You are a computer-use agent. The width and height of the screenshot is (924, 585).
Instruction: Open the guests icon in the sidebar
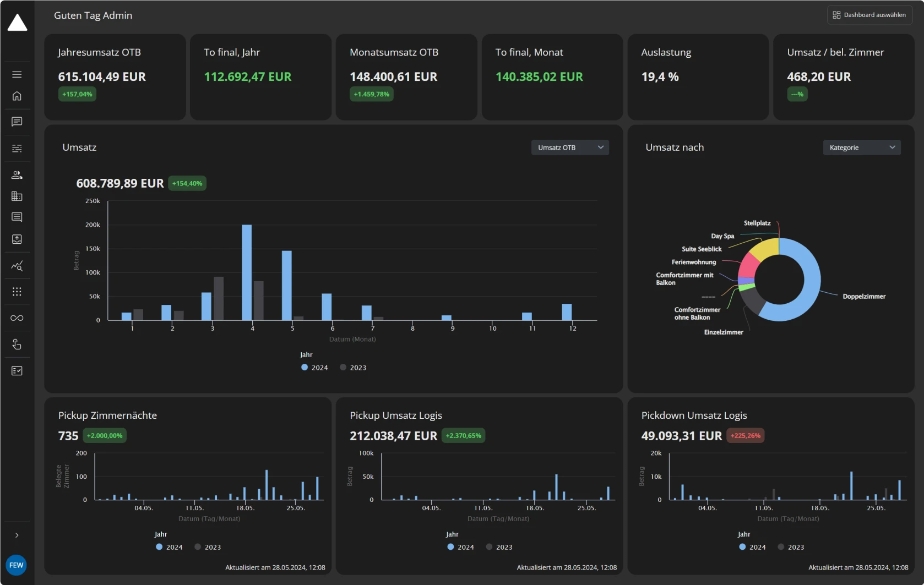tap(17, 174)
